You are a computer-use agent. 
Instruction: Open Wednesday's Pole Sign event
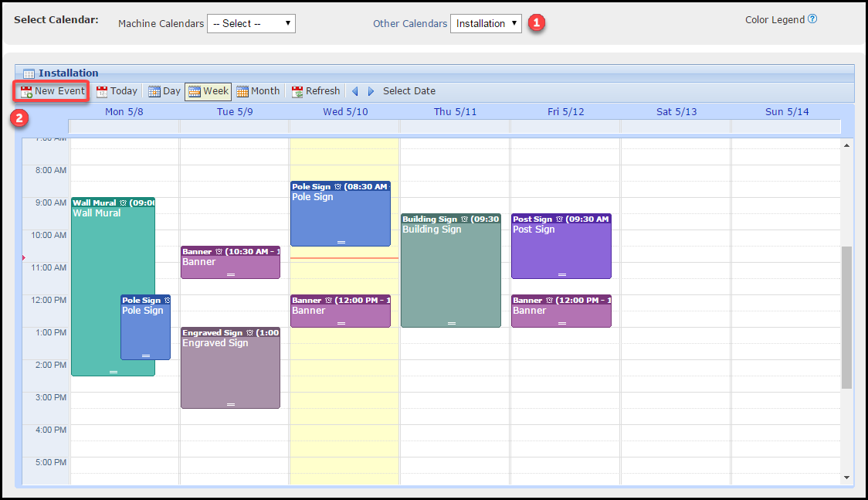tap(341, 214)
